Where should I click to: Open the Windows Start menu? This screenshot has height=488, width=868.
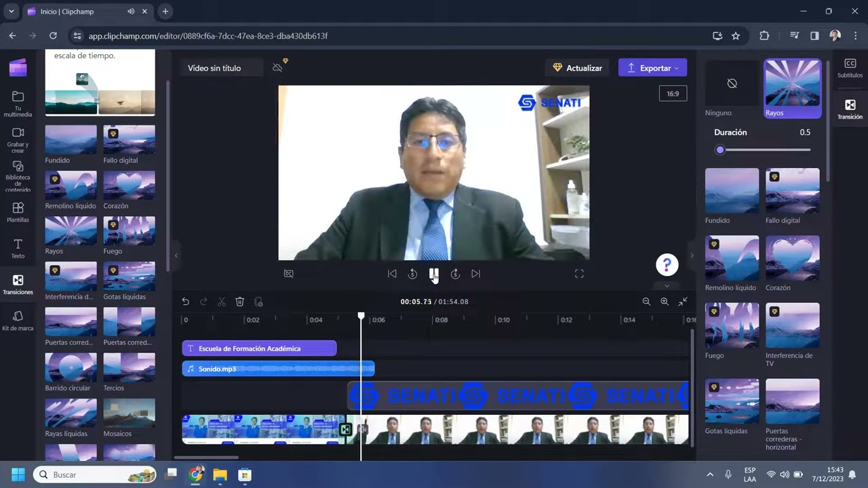18,474
